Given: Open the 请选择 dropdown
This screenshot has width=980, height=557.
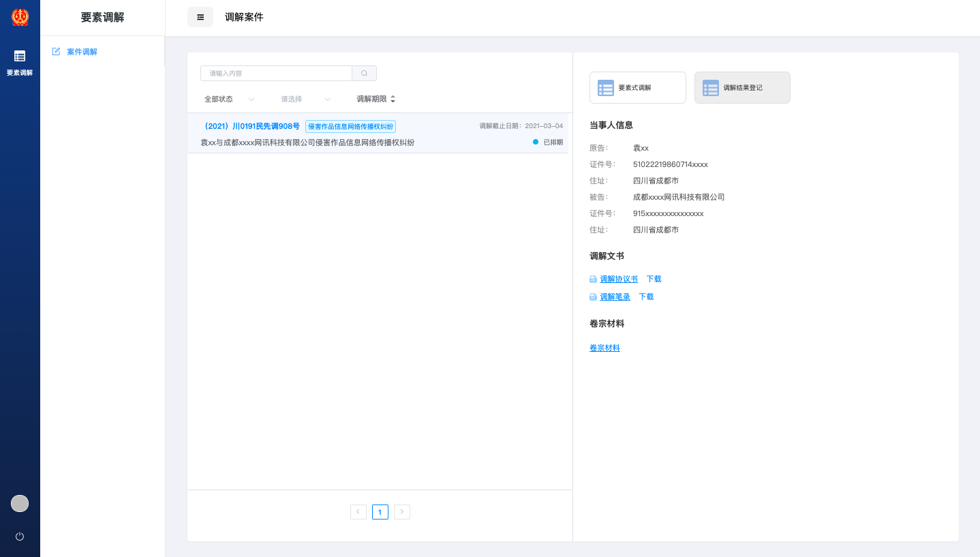Looking at the screenshot, I should pos(305,99).
